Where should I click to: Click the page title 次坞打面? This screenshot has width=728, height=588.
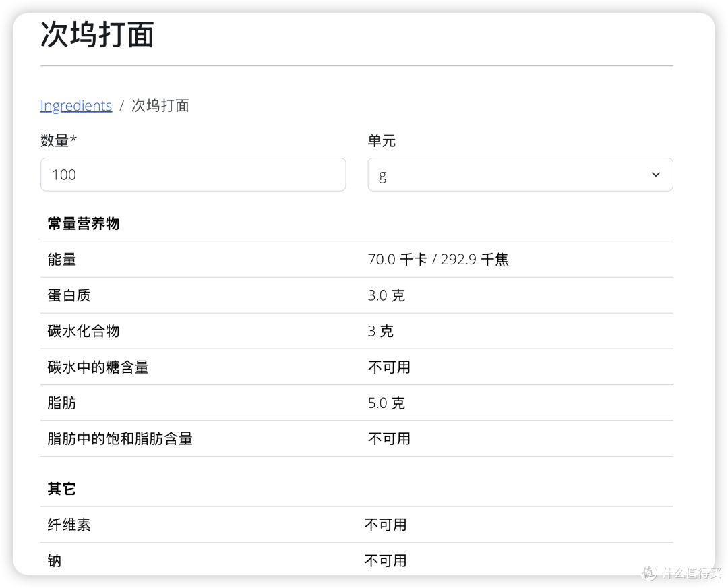[97, 34]
